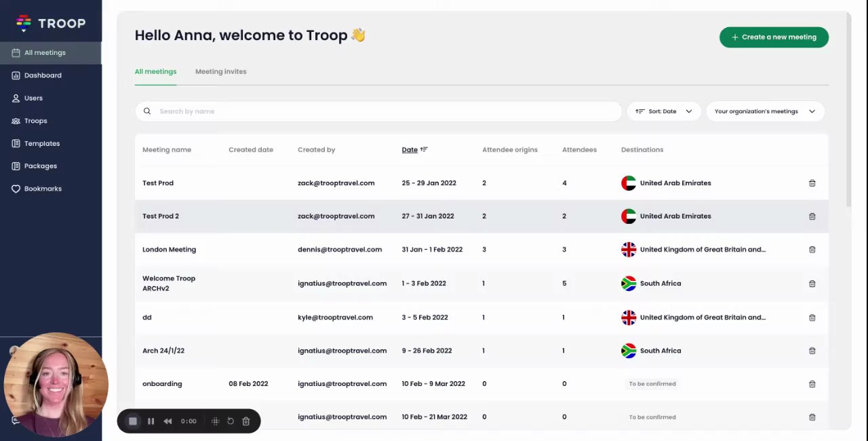
Task: Open the Welcome Troop ARCHv2 meeting
Action: point(169,284)
